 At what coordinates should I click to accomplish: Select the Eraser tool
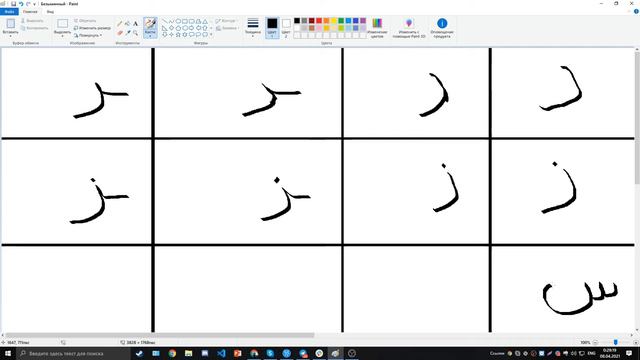click(120, 33)
